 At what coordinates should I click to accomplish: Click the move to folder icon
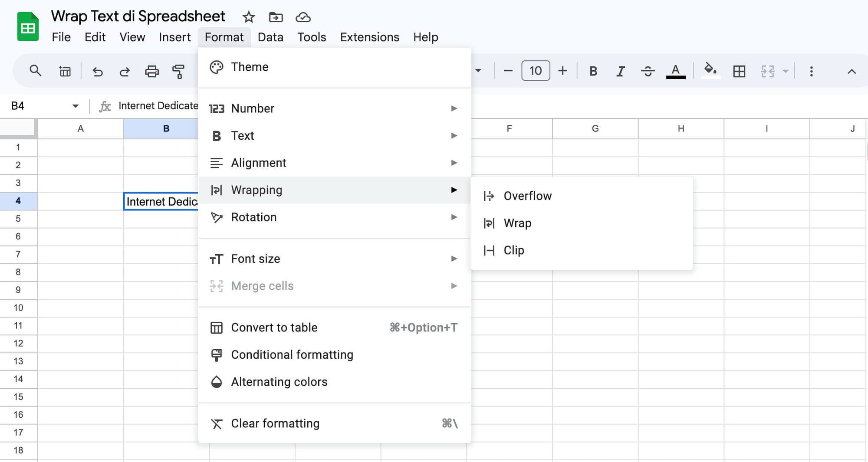[276, 17]
